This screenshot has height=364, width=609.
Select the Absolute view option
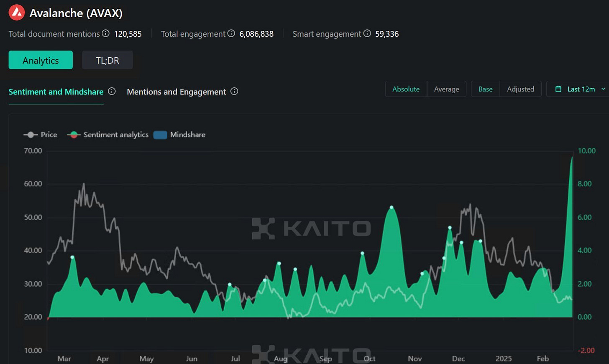tap(406, 89)
